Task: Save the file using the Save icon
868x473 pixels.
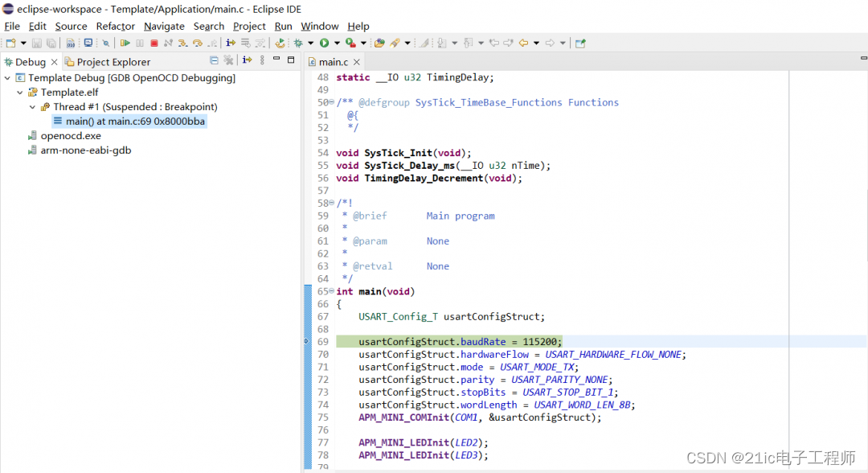Action: (x=36, y=43)
